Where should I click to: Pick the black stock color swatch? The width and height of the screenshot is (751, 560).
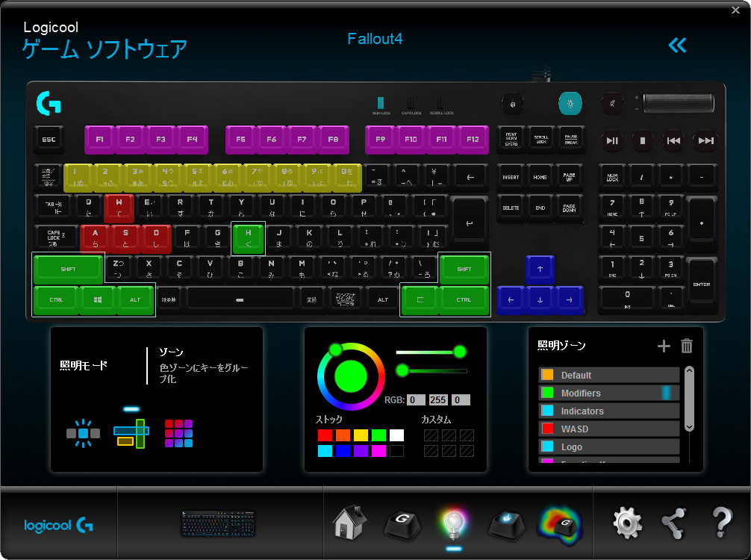[x=396, y=451]
